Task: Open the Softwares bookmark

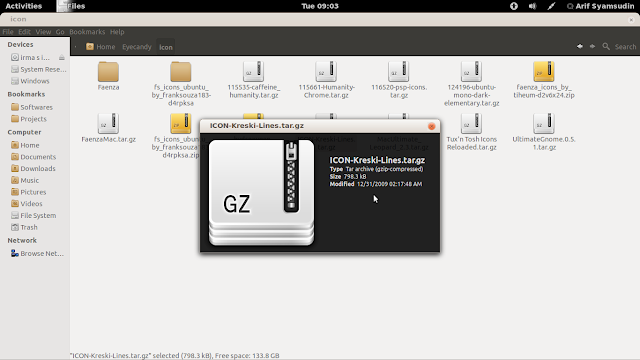Action: pyautogui.click(x=32, y=107)
